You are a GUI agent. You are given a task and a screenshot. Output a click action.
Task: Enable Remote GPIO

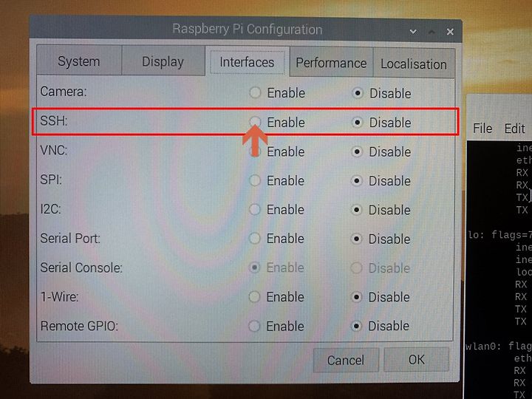(254, 326)
